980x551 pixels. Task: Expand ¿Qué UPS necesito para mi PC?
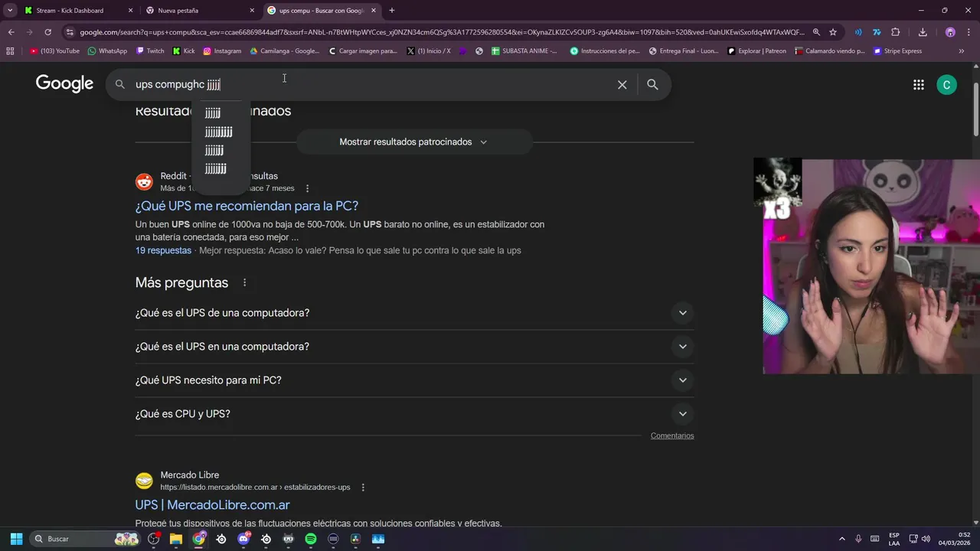pyautogui.click(x=414, y=380)
